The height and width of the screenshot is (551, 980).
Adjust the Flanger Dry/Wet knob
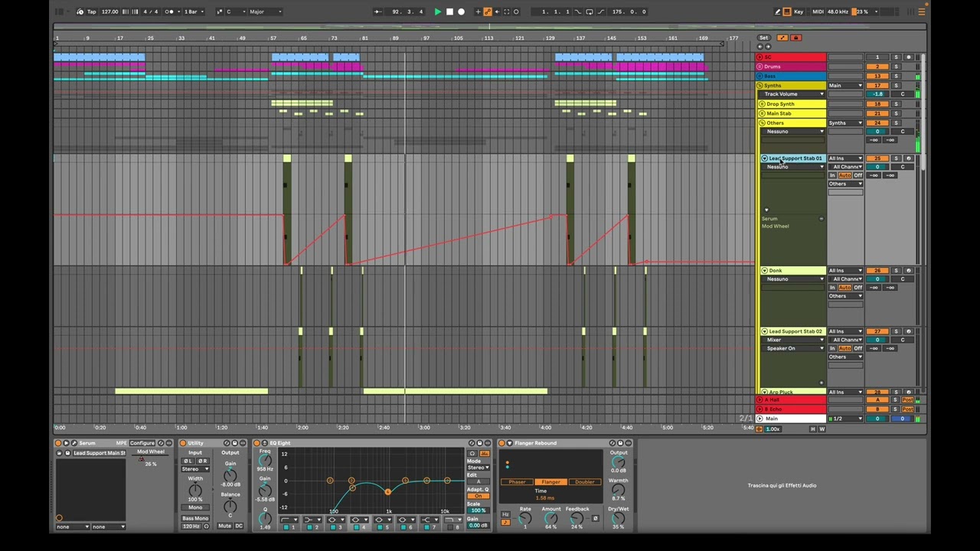[618, 519]
